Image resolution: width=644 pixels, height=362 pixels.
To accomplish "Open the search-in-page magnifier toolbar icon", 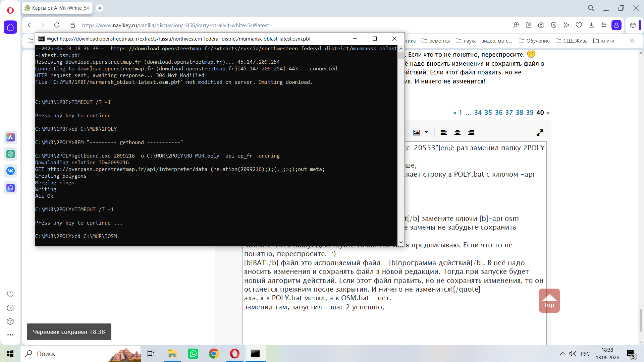I will [x=516, y=25].
